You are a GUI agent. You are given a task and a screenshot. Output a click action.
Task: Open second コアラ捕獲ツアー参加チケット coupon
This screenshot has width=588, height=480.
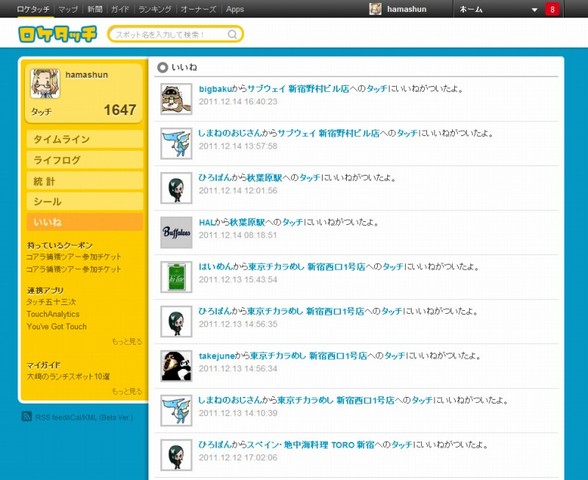click(x=74, y=269)
